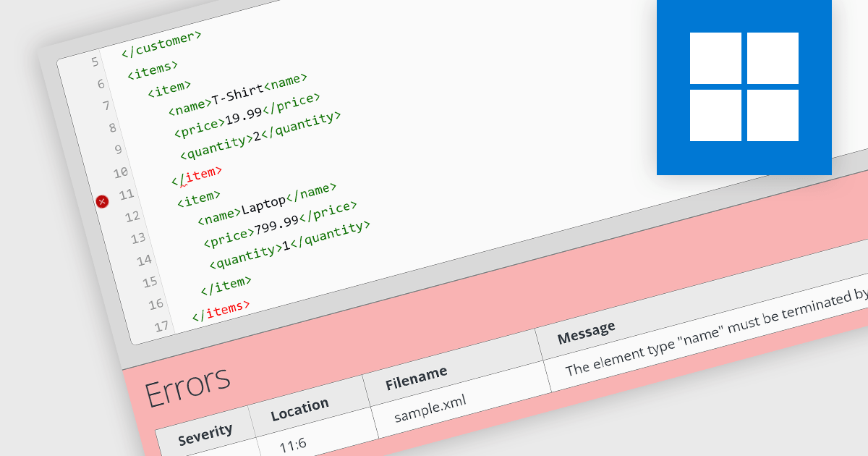Select line number 11 in the gutter
This screenshot has width=868, height=456.
(x=124, y=195)
